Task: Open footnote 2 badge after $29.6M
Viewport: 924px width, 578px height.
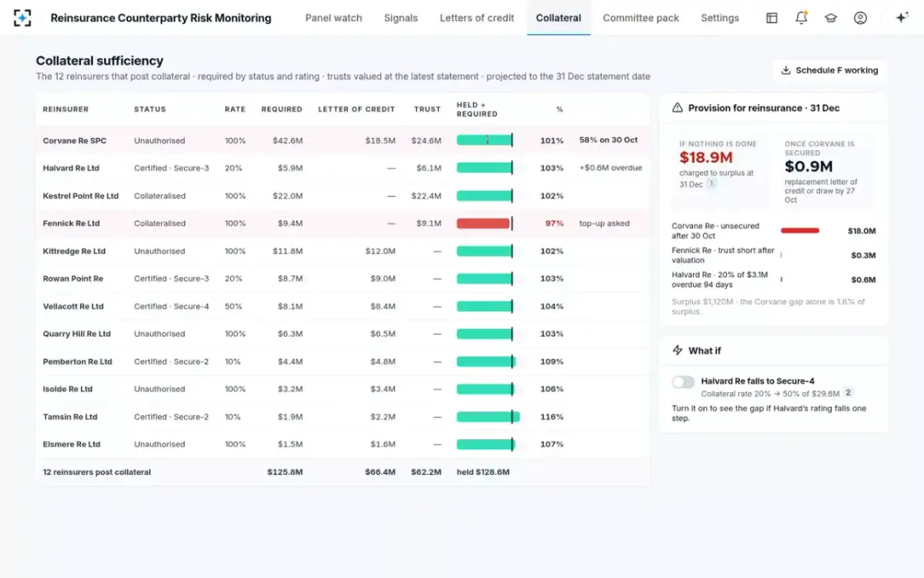Action: tap(849, 393)
